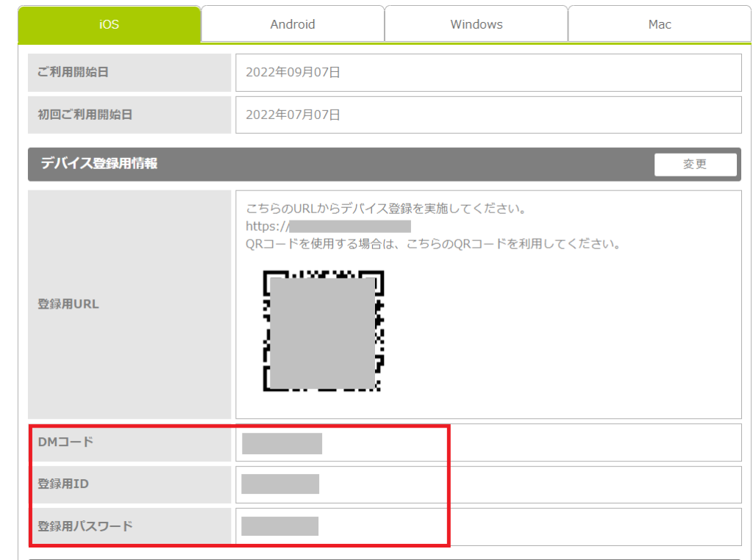The width and height of the screenshot is (753, 560).
Task: Click the 変更 button
Action: (x=695, y=164)
